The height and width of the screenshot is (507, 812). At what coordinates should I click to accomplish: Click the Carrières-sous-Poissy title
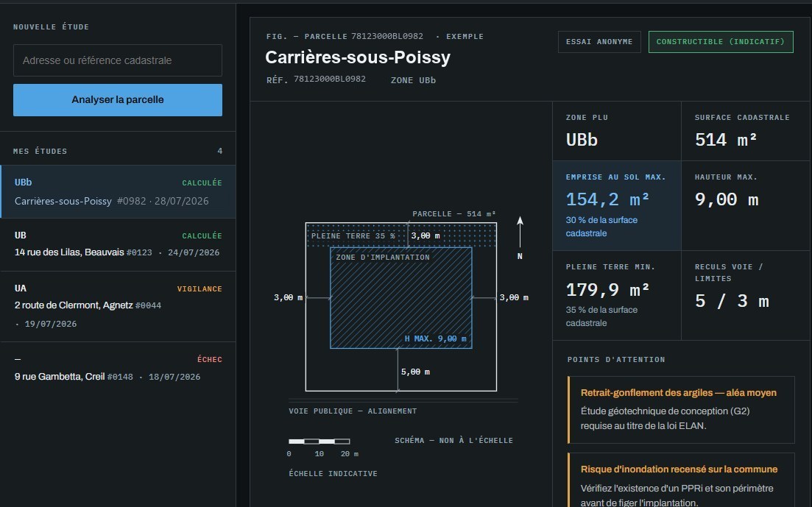pyautogui.click(x=358, y=57)
